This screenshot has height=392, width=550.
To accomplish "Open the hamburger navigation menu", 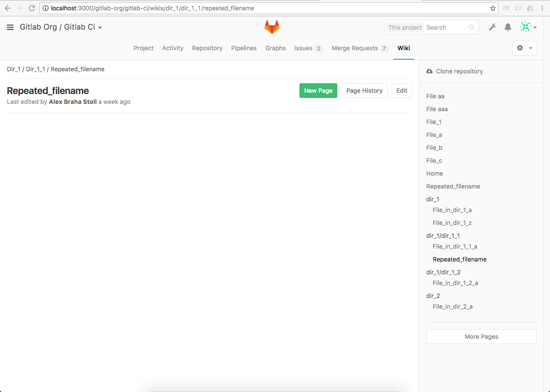I will (x=10, y=27).
